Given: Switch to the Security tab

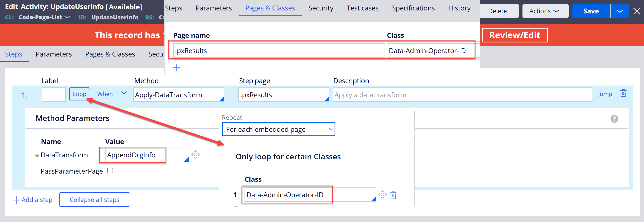Looking at the screenshot, I should [x=321, y=8].
